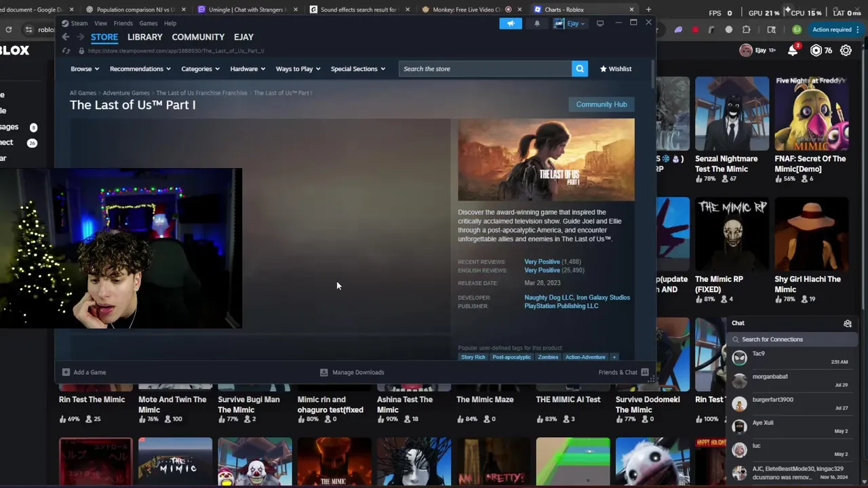
Task: Open chat with Tac9
Action: pos(791,357)
